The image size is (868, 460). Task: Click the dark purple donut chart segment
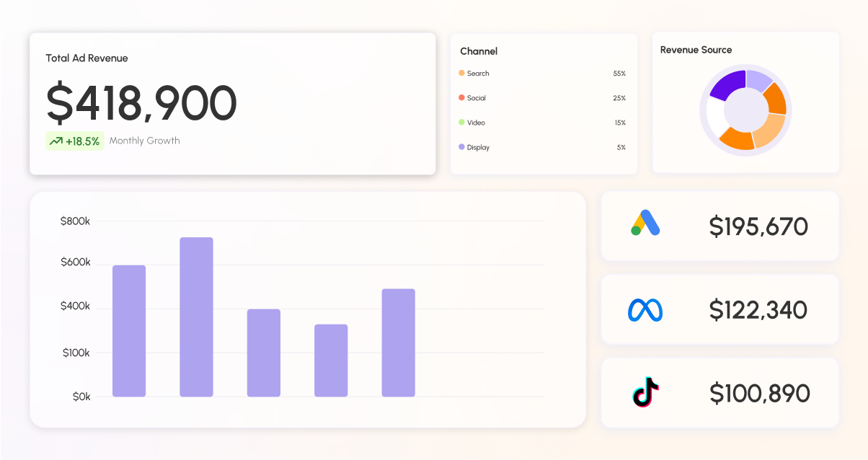(727, 84)
